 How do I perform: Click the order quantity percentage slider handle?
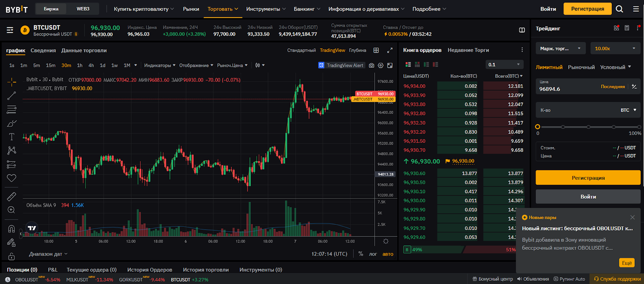pos(538,127)
